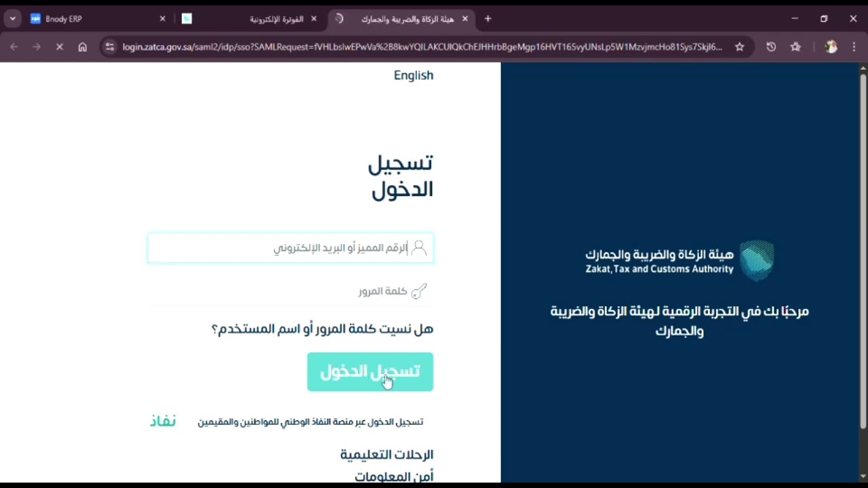Click the نفاذ logo
Screen dimensions: 868x488
163,422
